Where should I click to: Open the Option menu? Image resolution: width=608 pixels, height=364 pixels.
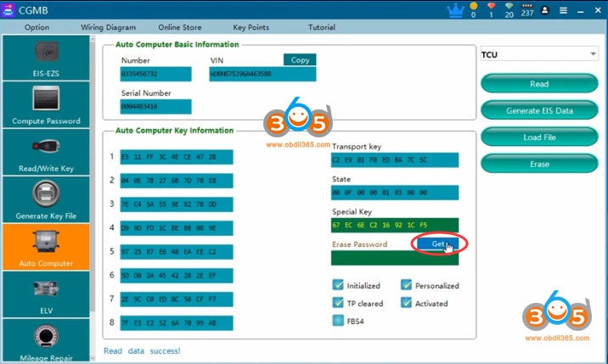(x=37, y=27)
